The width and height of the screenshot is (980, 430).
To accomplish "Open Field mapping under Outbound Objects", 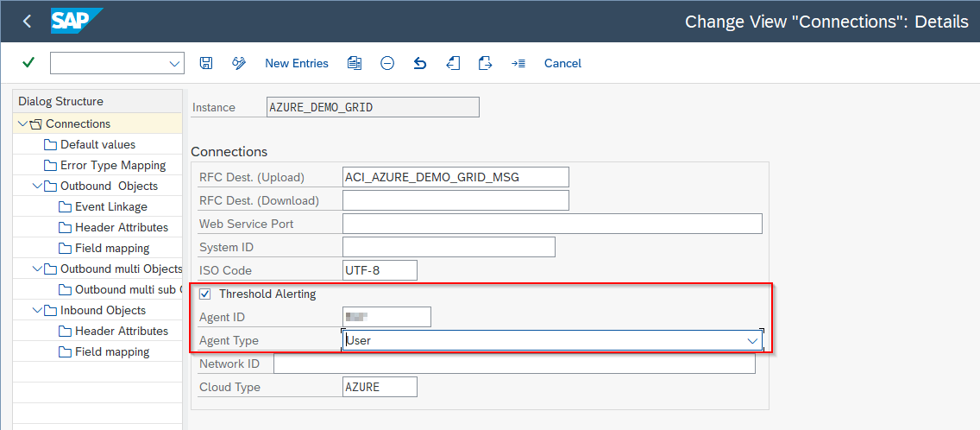I will tap(112, 248).
